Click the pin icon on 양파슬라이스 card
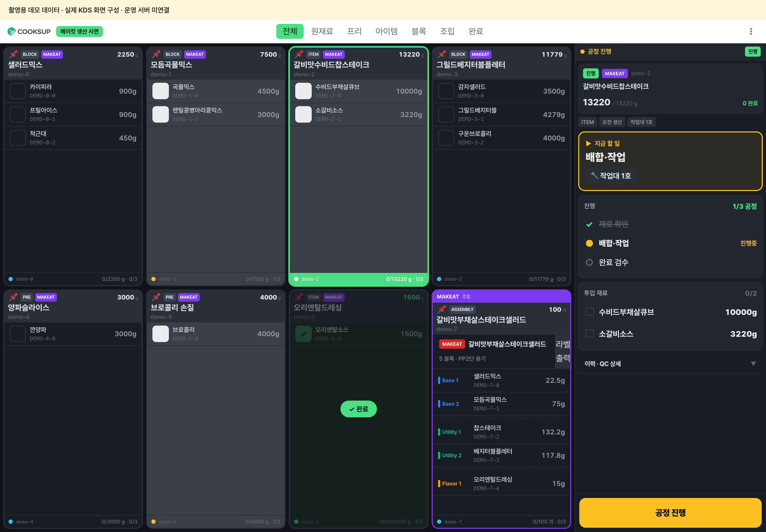 point(14,297)
